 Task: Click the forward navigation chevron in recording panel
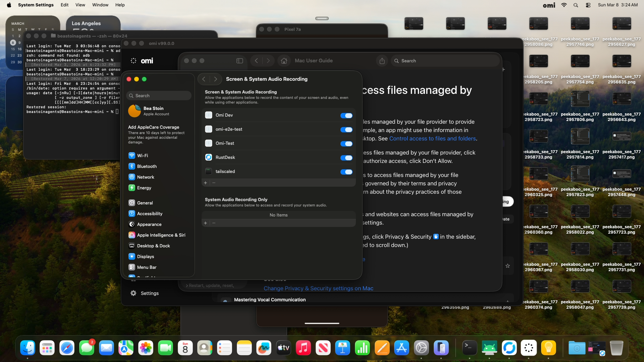pyautogui.click(x=215, y=79)
